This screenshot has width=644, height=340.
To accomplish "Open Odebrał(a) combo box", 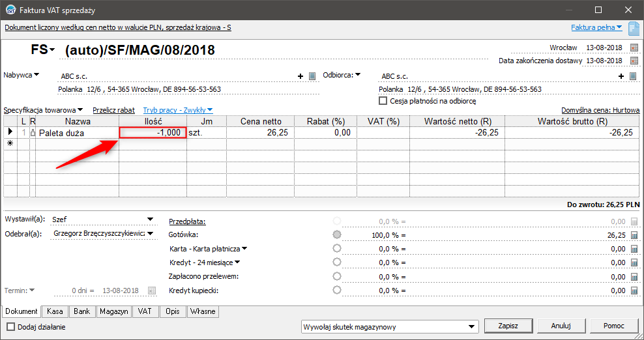I will pos(150,233).
